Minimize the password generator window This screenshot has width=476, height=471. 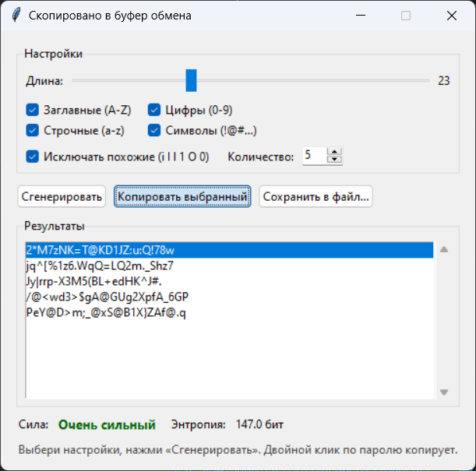pyautogui.click(x=360, y=16)
